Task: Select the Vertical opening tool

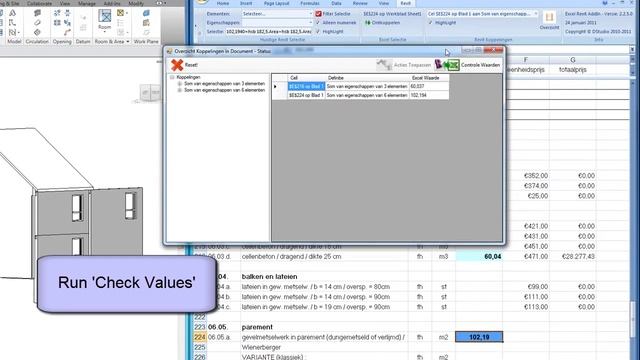Action: tap(67, 22)
